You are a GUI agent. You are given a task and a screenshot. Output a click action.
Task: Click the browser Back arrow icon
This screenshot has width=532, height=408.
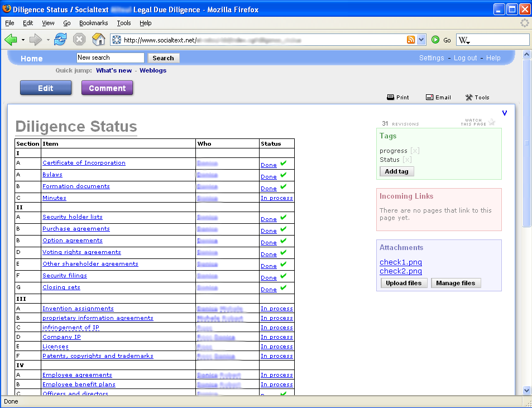pyautogui.click(x=11, y=40)
